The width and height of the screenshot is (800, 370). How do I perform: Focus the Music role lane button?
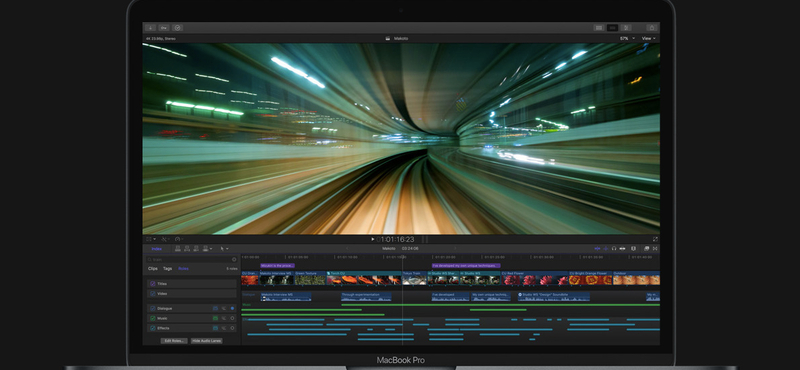[x=232, y=318]
